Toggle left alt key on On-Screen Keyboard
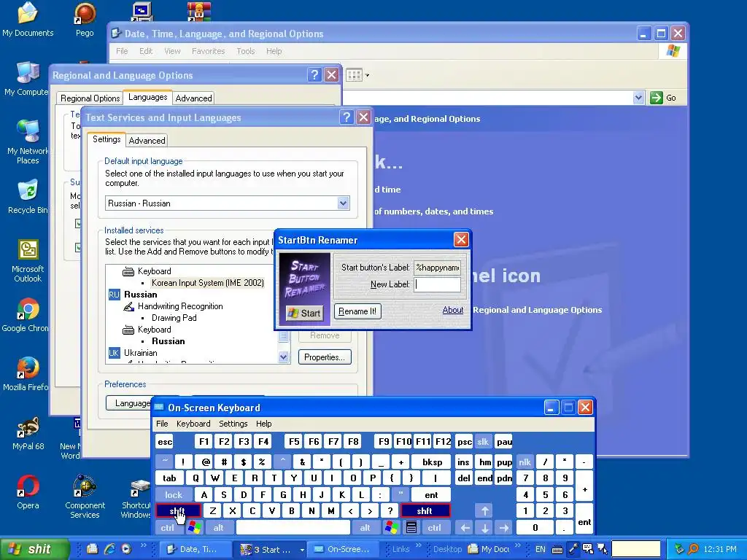 point(219,528)
